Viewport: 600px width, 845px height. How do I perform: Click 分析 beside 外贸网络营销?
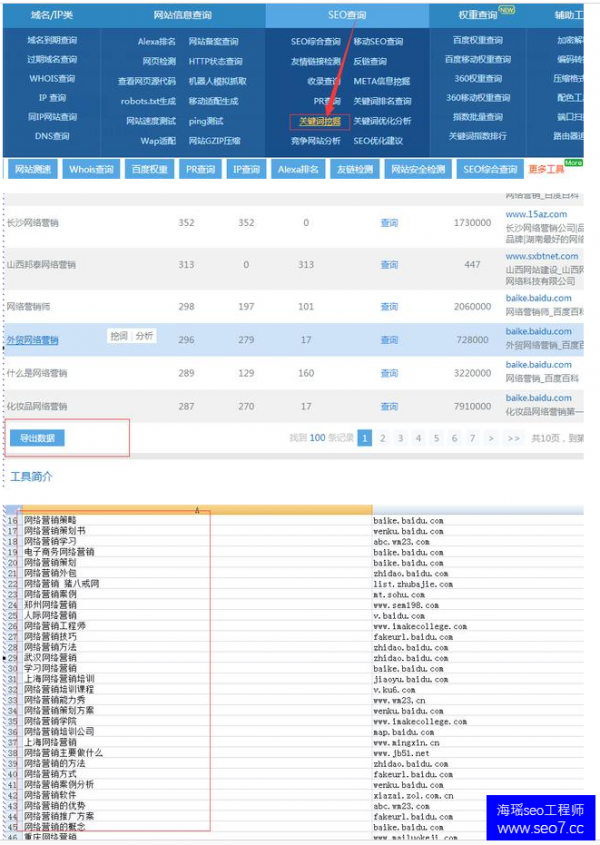coord(144,337)
